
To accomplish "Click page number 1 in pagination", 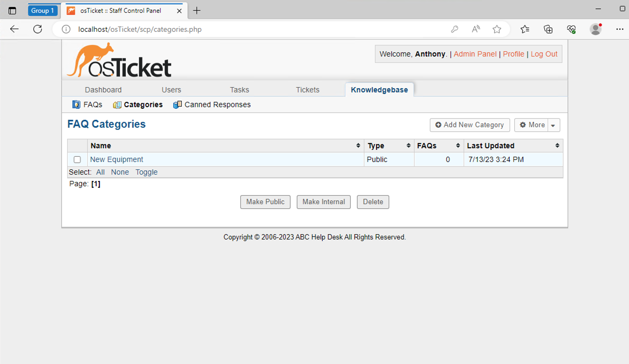I will tap(95, 184).
